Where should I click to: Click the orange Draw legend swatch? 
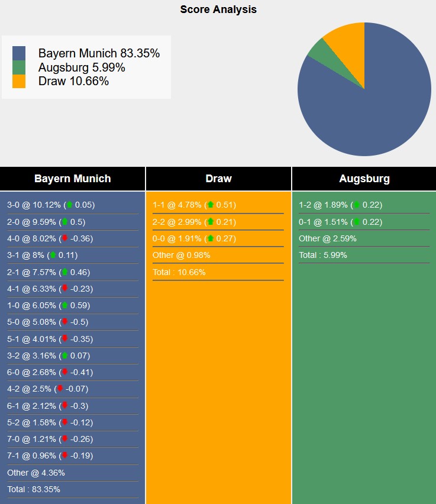19,81
